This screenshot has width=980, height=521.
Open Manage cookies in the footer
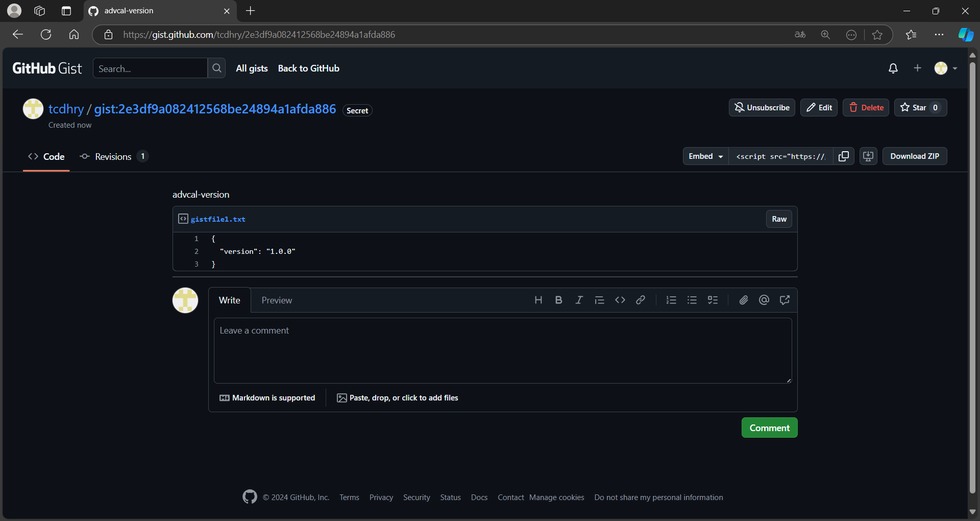point(556,498)
